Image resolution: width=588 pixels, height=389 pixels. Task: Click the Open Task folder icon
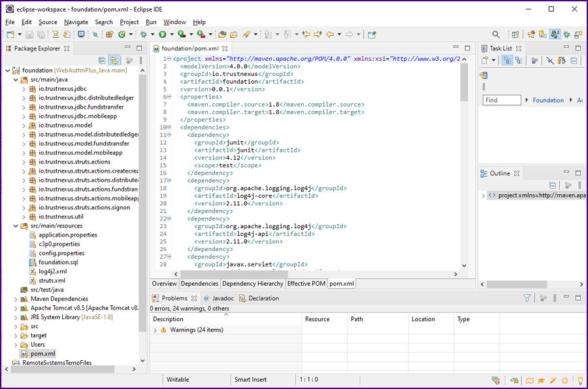coord(234,35)
